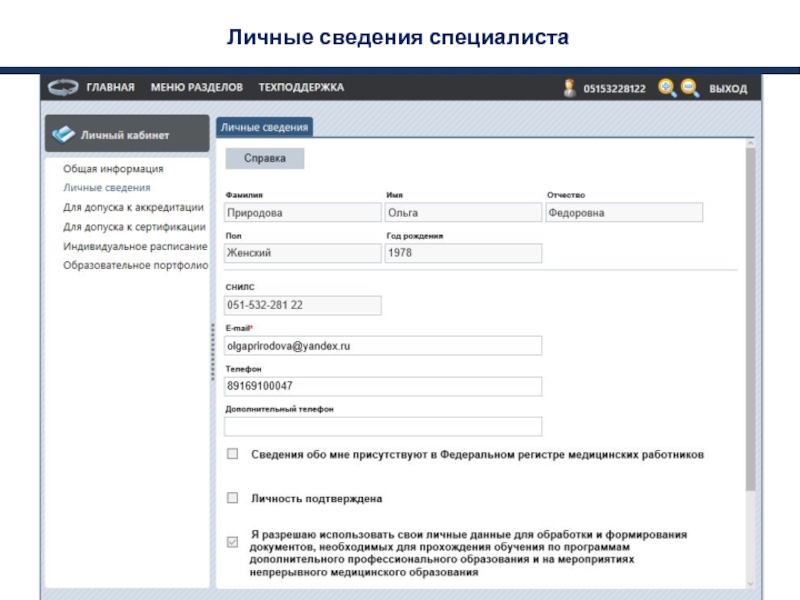
Task: Click ВЫХОД to log out
Action: 728,89
